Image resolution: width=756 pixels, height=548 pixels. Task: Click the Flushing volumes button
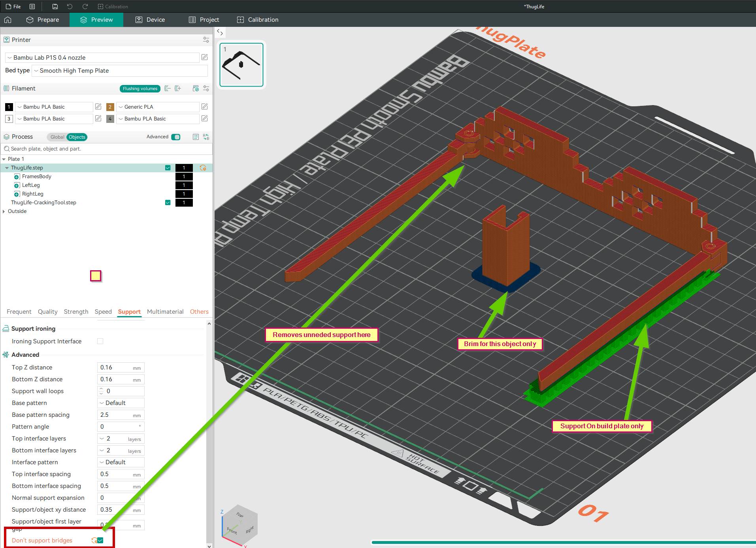pyautogui.click(x=140, y=89)
